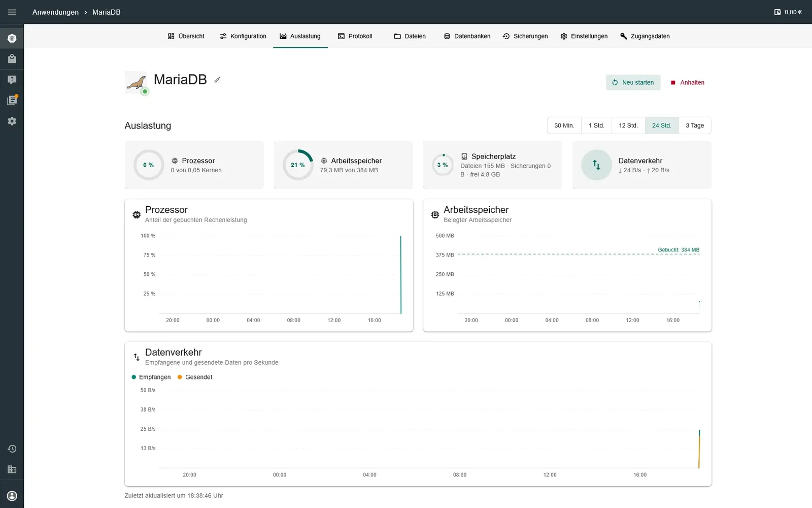Select the Auslastung tab

[x=300, y=36]
